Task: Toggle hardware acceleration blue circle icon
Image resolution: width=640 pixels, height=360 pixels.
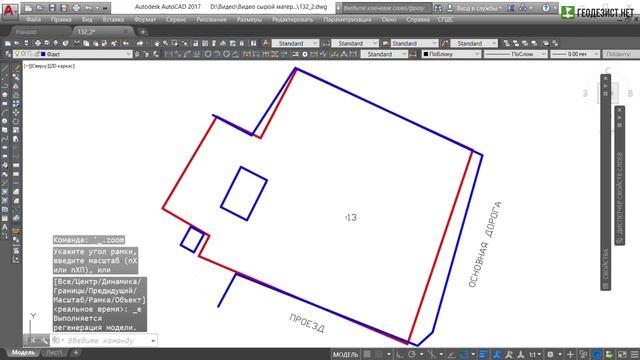Action: [597, 354]
